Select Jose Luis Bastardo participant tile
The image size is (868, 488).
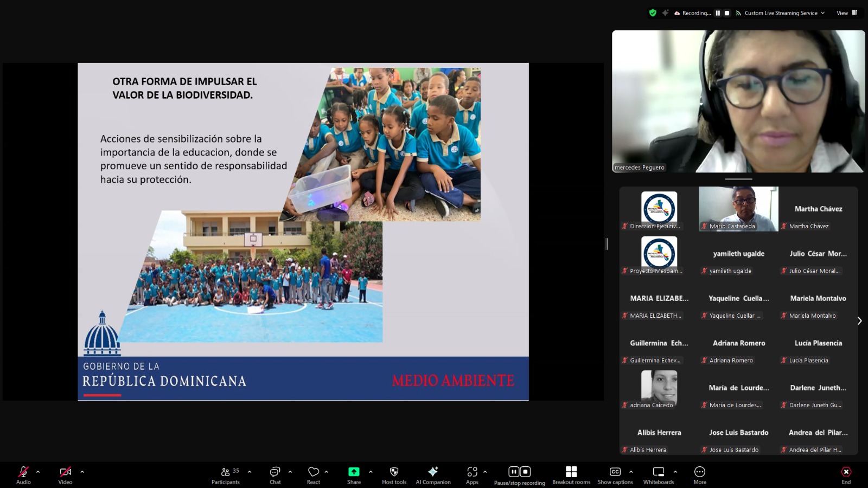point(738,433)
